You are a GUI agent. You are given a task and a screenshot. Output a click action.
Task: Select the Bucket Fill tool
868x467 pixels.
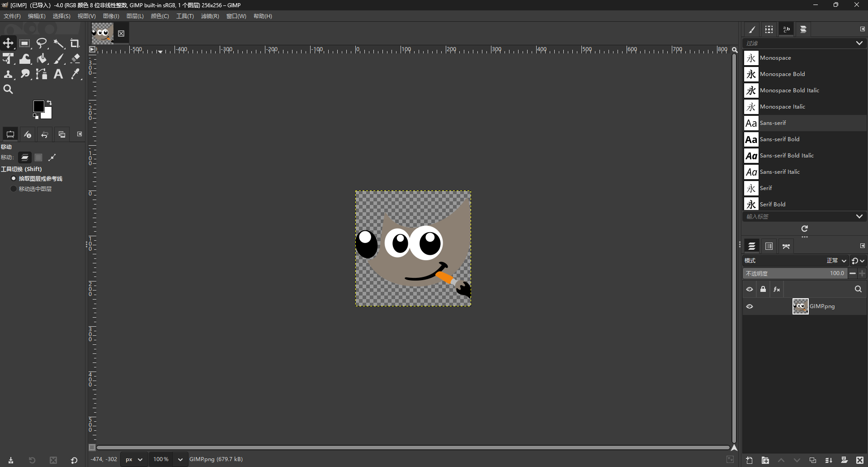click(42, 59)
